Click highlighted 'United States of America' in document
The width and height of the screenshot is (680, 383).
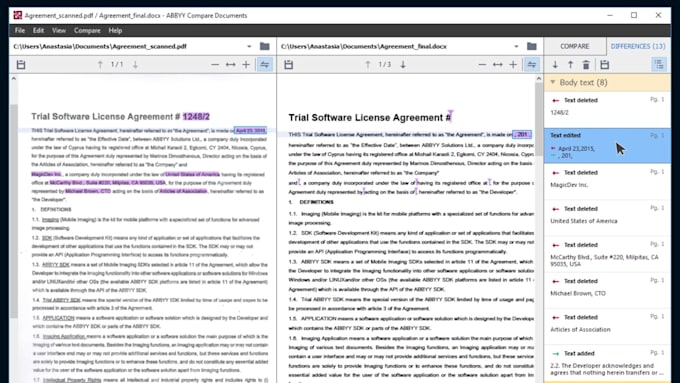tap(192, 174)
